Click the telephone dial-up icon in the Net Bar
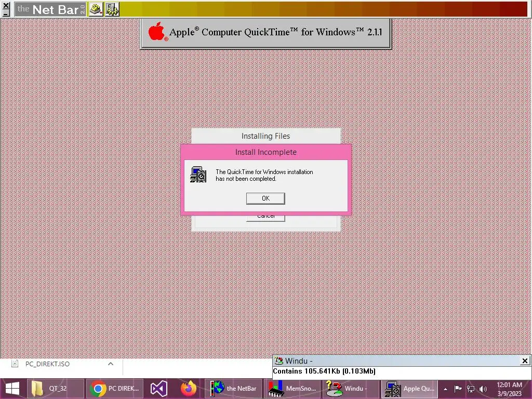Image resolution: width=532 pixels, height=399 pixels. click(x=96, y=9)
